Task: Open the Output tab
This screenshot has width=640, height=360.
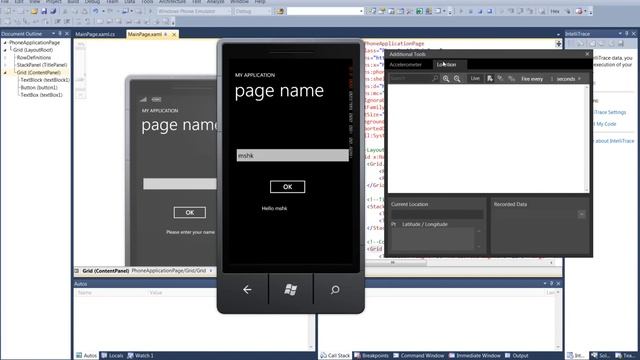Action: pyautogui.click(x=516, y=356)
